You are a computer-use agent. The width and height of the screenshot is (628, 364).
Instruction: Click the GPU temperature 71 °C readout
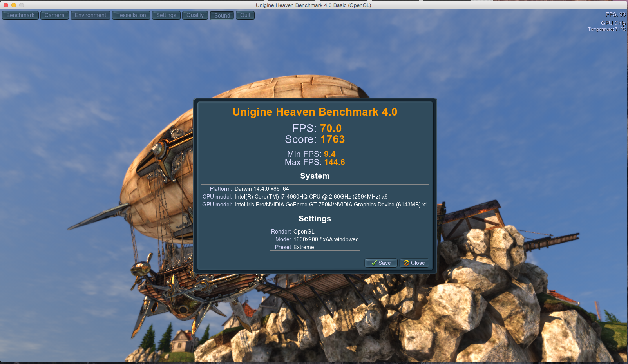point(607,29)
